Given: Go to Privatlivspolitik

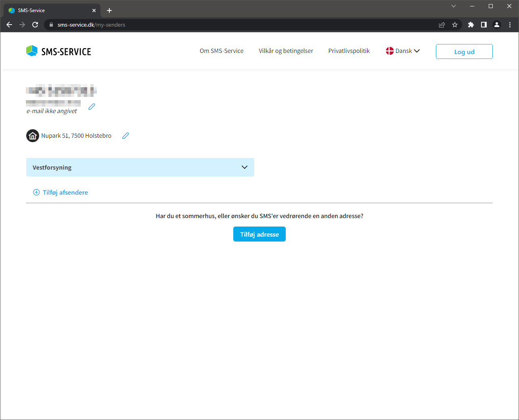Looking at the screenshot, I should coord(349,51).
